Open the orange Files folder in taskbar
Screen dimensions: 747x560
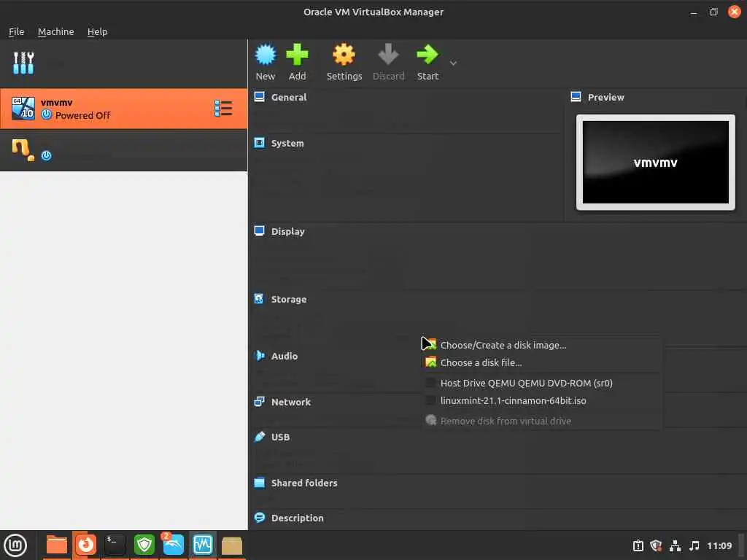point(57,545)
